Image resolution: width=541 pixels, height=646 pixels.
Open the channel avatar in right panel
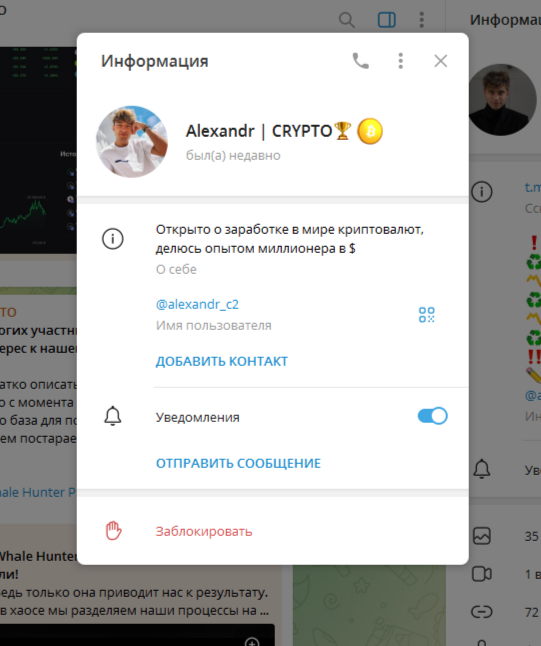[x=501, y=100]
